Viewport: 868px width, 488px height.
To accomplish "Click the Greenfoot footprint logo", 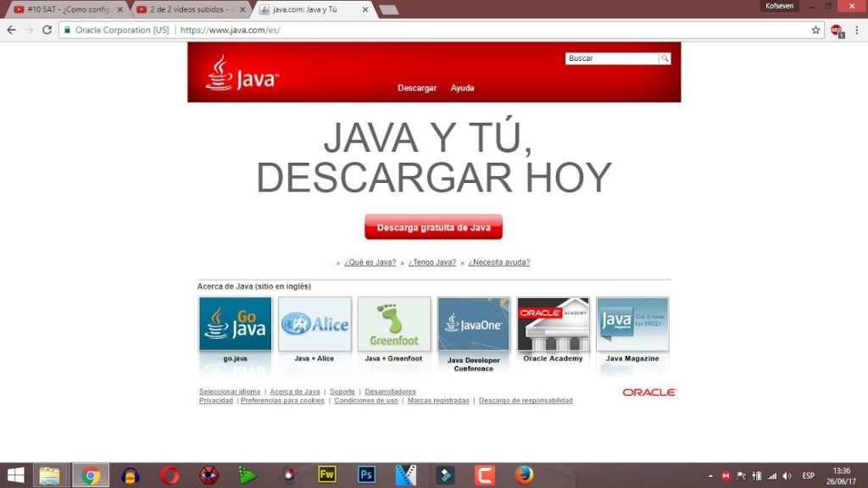I will (394, 324).
